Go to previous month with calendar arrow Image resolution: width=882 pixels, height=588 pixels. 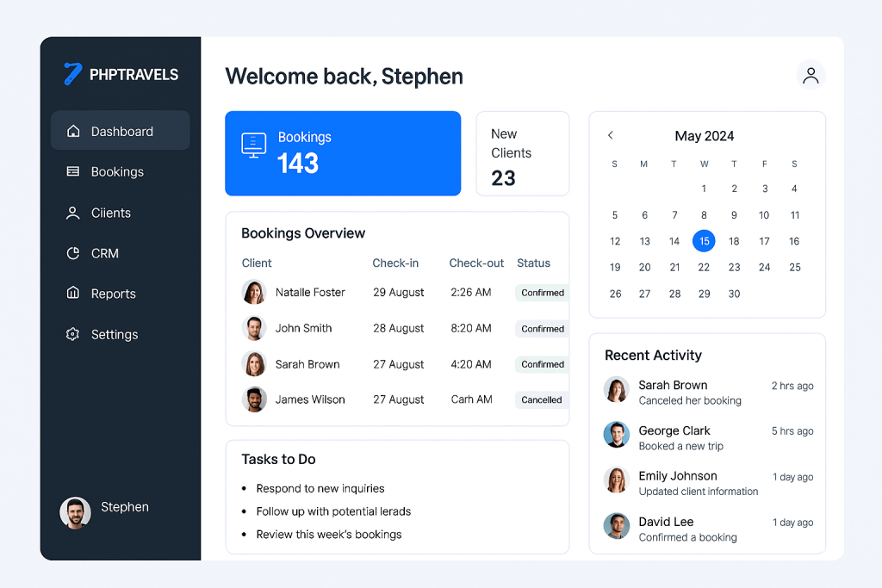pyautogui.click(x=611, y=135)
